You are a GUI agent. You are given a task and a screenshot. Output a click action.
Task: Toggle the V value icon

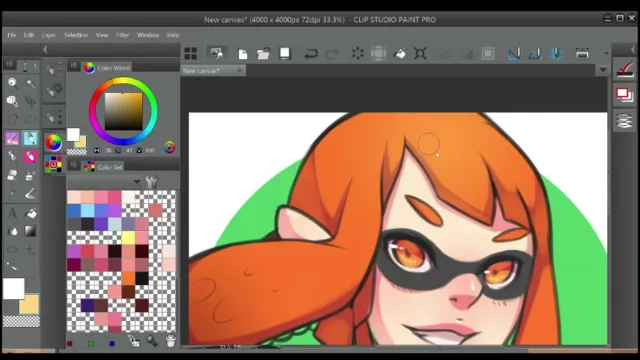(139, 150)
